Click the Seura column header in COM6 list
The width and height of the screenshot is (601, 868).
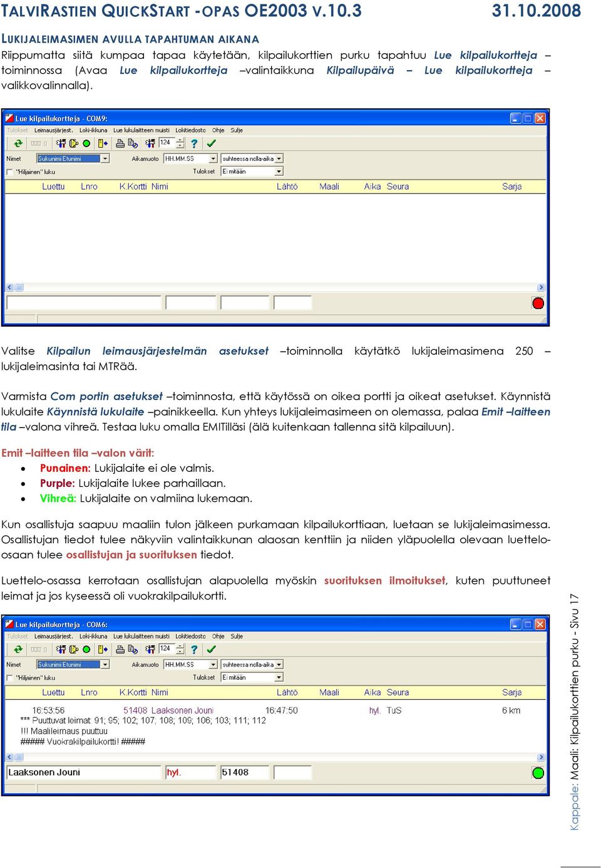point(398,693)
